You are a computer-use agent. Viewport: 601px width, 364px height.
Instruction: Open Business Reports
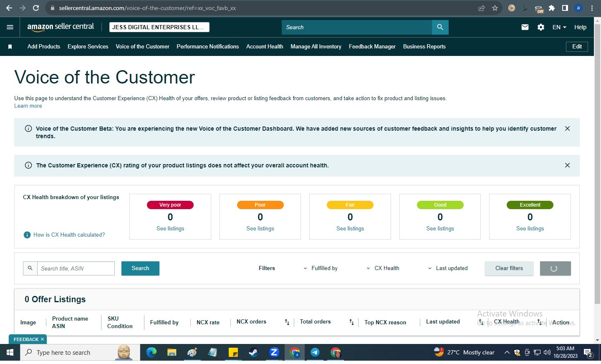click(x=424, y=47)
